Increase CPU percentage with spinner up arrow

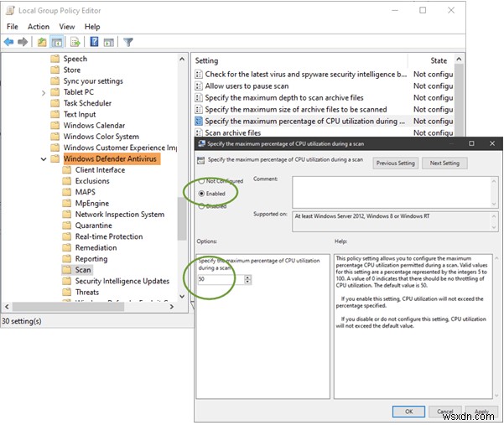pyautogui.click(x=247, y=277)
